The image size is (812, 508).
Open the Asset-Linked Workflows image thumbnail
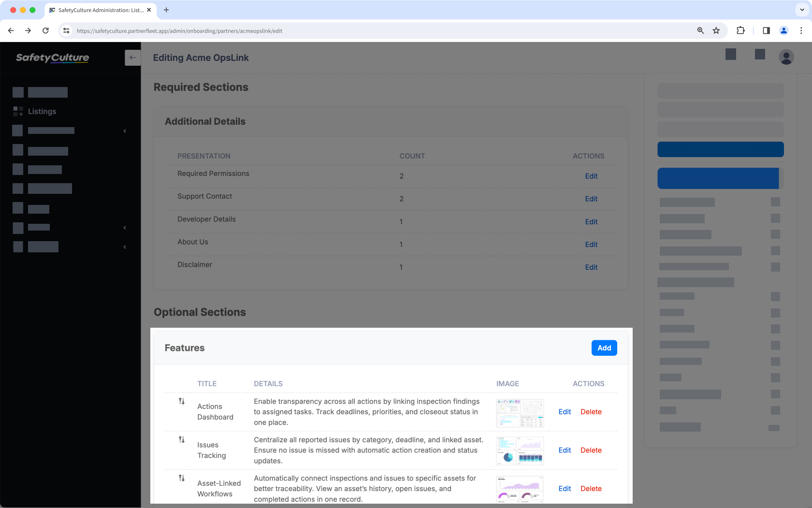(x=520, y=489)
